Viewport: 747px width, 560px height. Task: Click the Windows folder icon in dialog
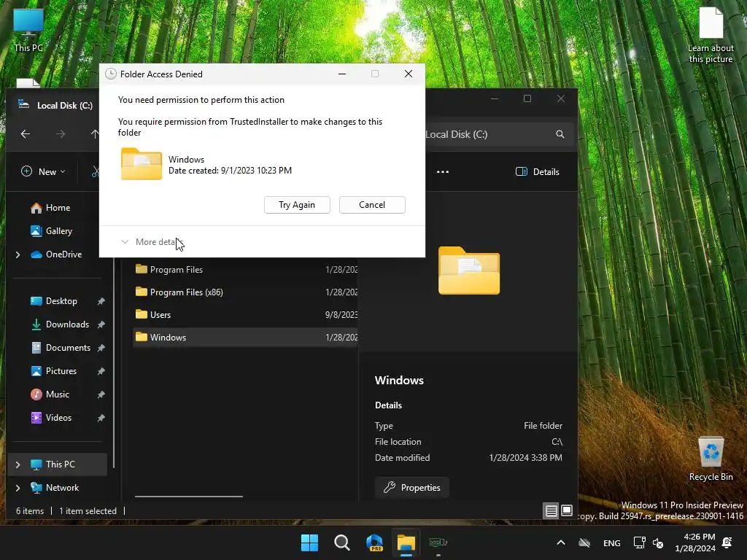coord(142,164)
